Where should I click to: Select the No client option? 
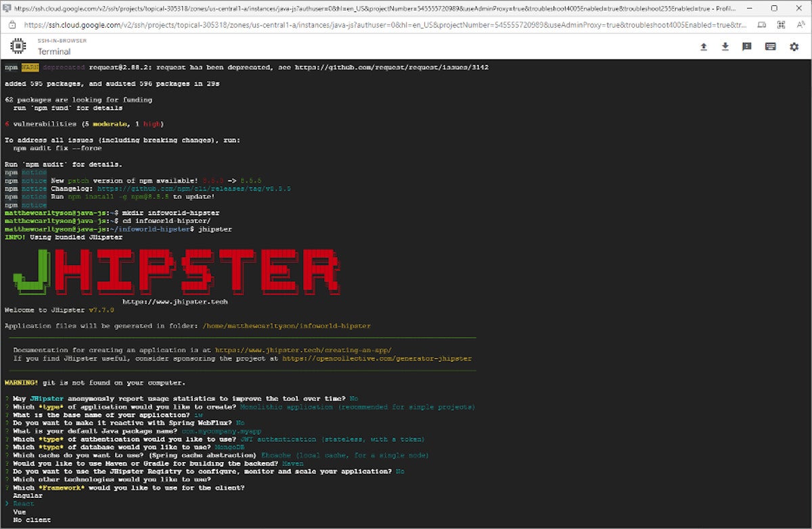(x=32, y=520)
